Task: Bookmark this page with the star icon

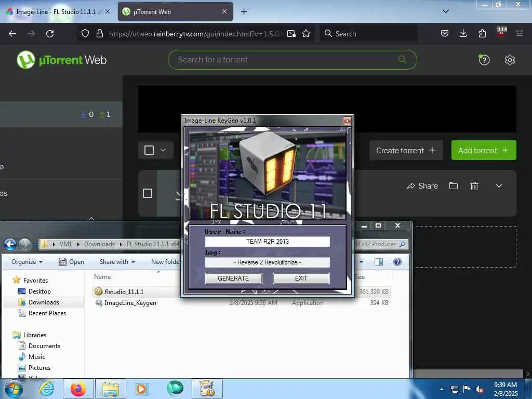Action: pos(306,33)
